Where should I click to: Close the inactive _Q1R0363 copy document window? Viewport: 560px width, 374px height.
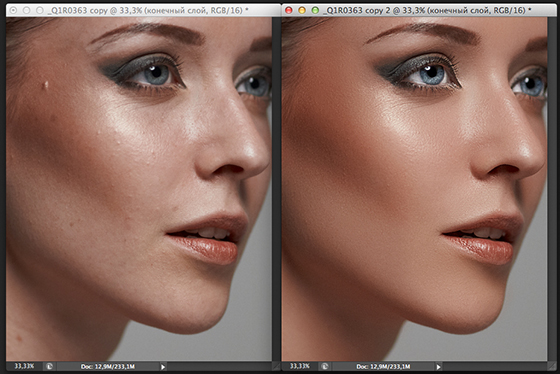click(x=13, y=10)
